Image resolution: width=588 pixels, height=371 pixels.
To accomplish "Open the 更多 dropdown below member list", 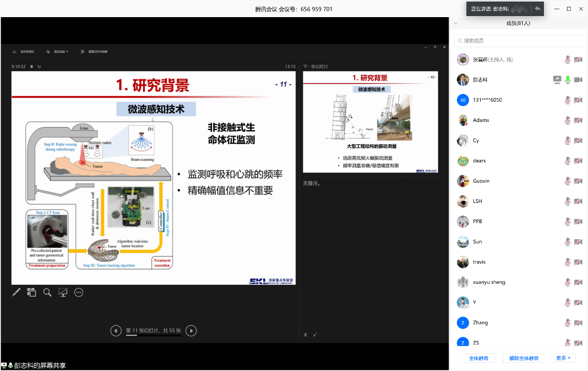I will coord(563,358).
